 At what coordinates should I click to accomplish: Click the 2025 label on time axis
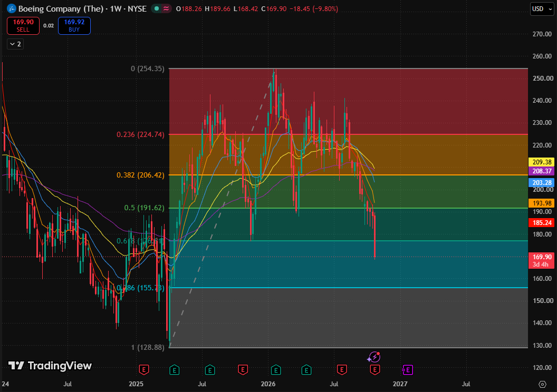[x=136, y=384]
